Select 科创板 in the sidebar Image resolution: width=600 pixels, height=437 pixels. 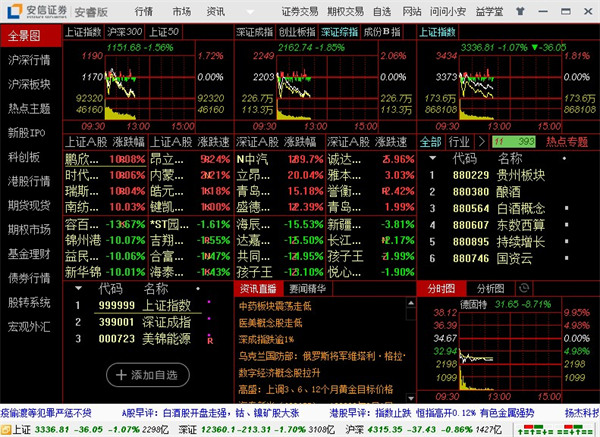tap(24, 157)
